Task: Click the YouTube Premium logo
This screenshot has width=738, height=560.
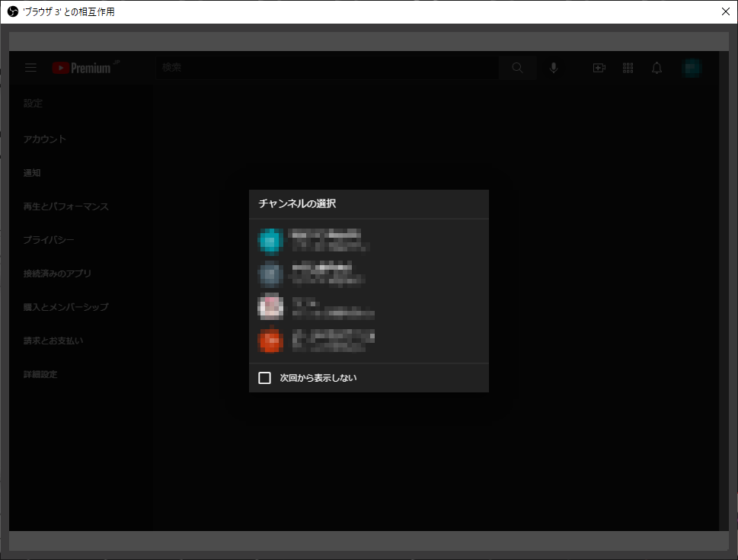Action: point(82,68)
